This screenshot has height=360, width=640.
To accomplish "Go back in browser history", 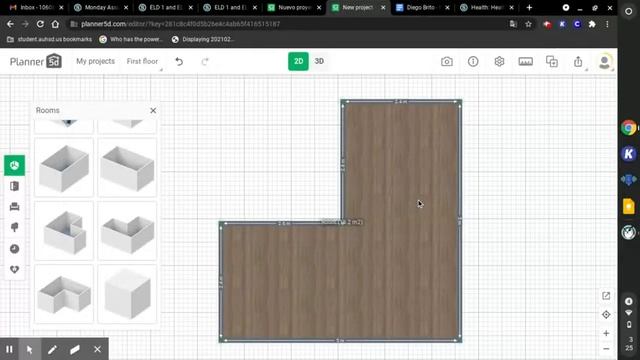I will tap(10, 24).
